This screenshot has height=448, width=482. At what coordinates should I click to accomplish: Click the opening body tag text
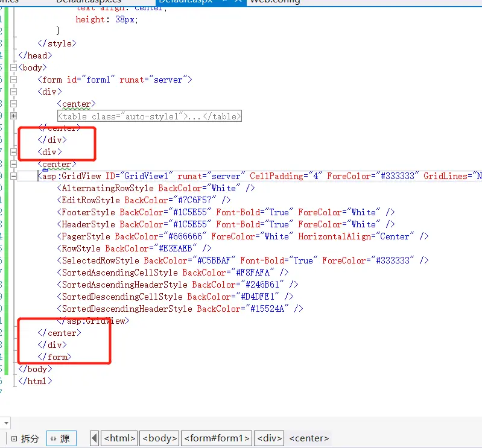[x=33, y=68]
